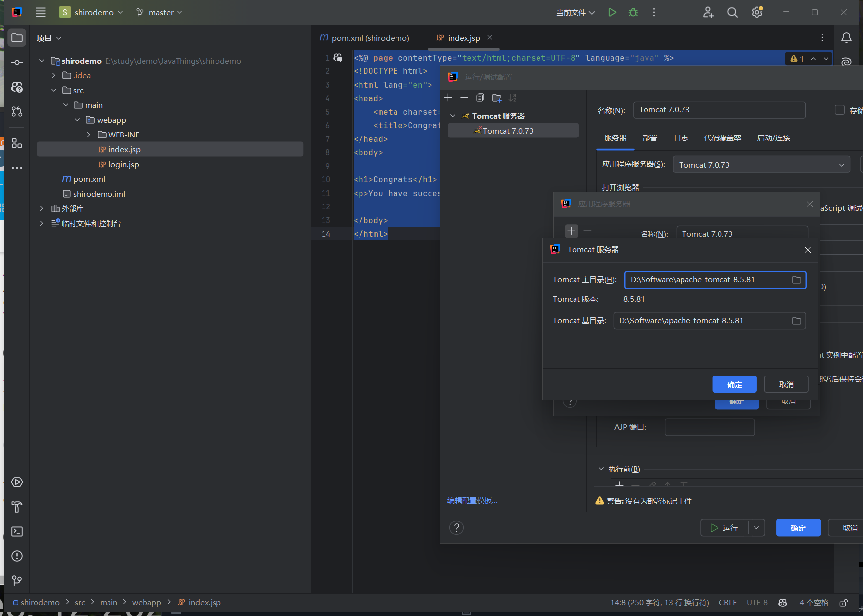Click UTF-8 encoding in status bar
Image resolution: width=863 pixels, height=616 pixels.
pos(757,602)
